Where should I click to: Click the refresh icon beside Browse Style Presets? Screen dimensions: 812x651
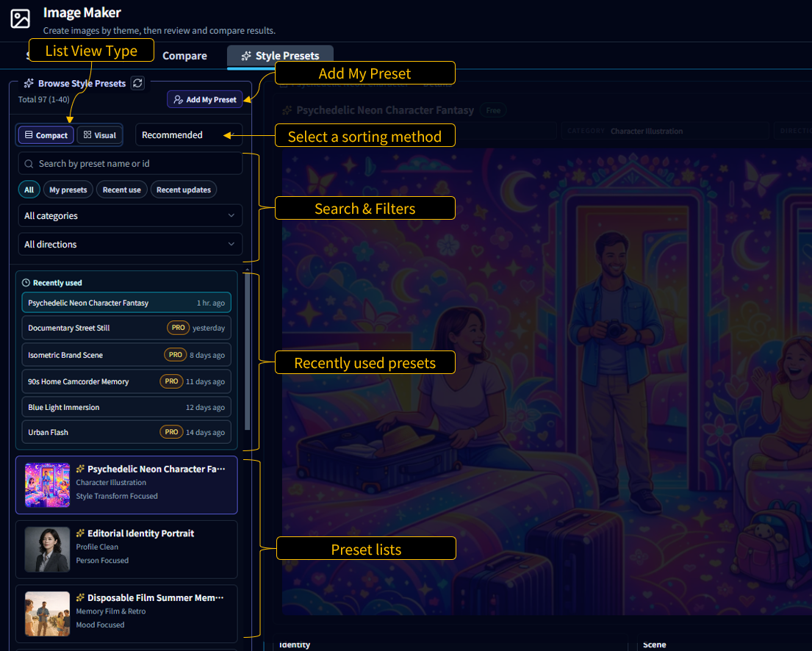click(137, 83)
